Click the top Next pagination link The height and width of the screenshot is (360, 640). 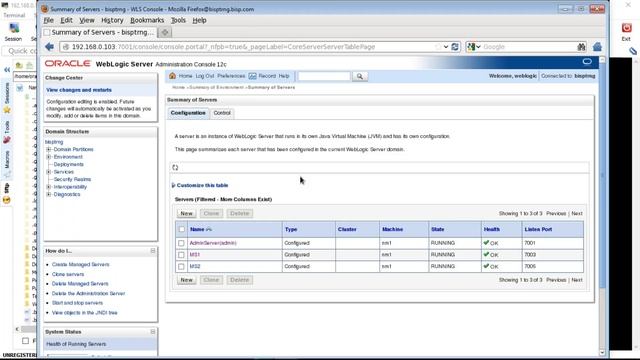point(577,213)
